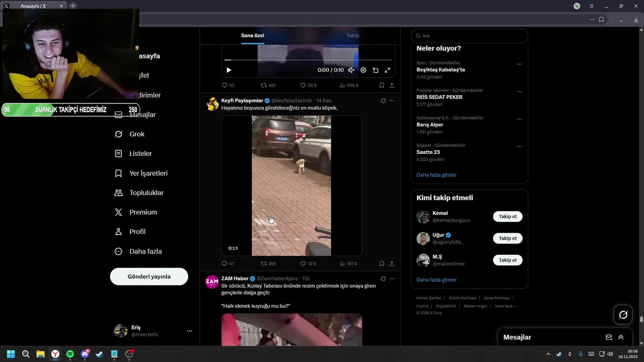Open options for Beşiktaş Kabataş'ta trend
Viewport: 644px width, 362px height.
[519, 64]
